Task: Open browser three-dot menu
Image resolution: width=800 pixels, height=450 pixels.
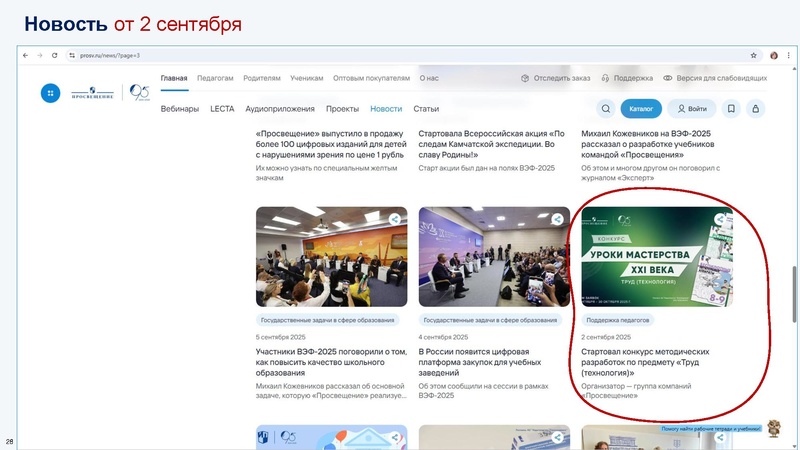Action: pyautogui.click(x=789, y=55)
